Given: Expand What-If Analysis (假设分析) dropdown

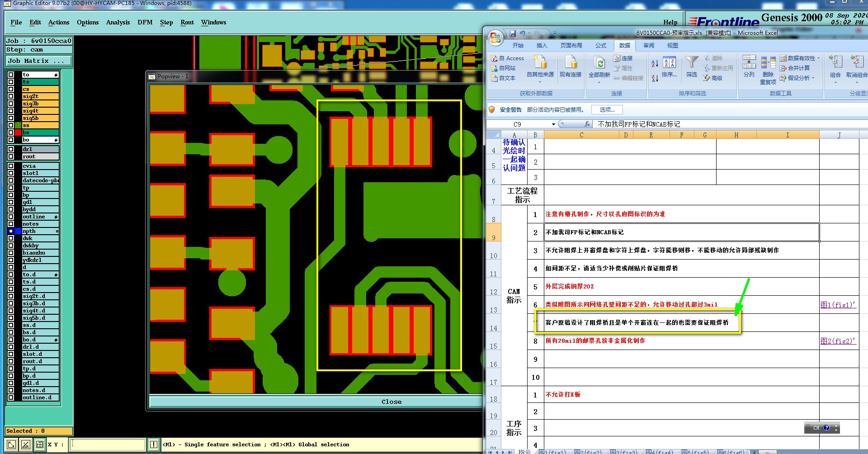Looking at the screenshot, I should click(x=813, y=78).
